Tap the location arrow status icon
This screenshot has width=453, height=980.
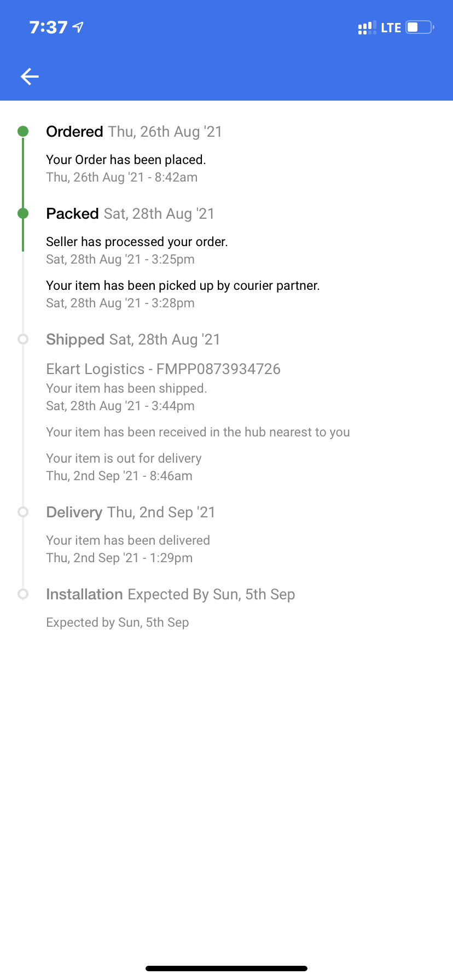pyautogui.click(x=78, y=27)
